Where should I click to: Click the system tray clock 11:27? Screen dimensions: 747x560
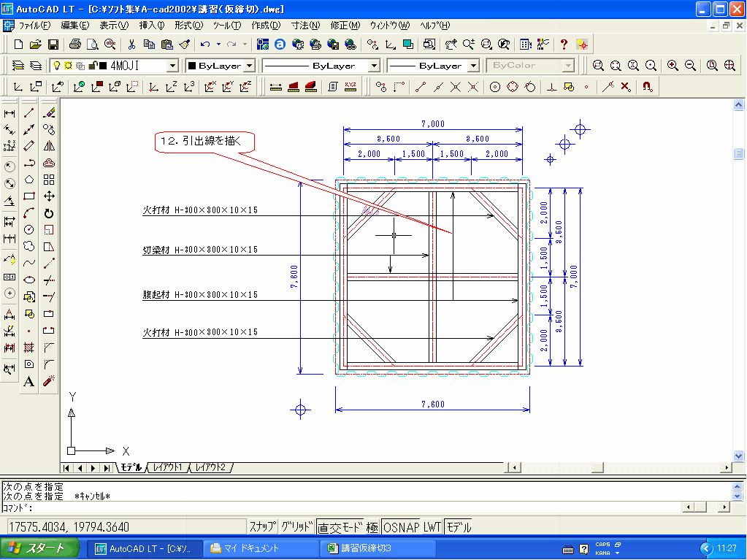coord(727,548)
